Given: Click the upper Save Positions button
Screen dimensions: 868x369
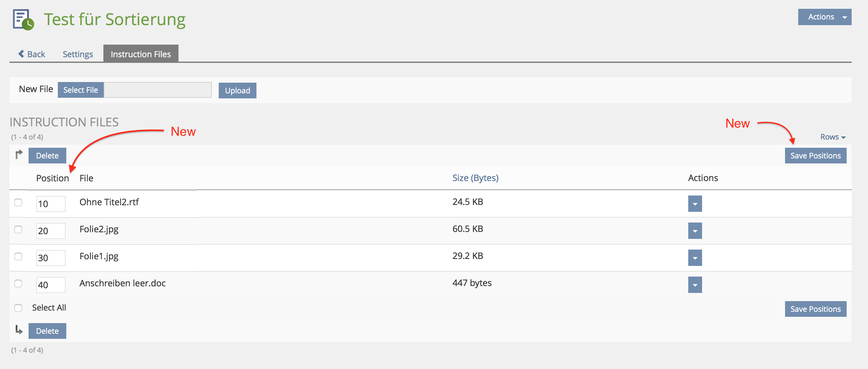Looking at the screenshot, I should point(815,156).
